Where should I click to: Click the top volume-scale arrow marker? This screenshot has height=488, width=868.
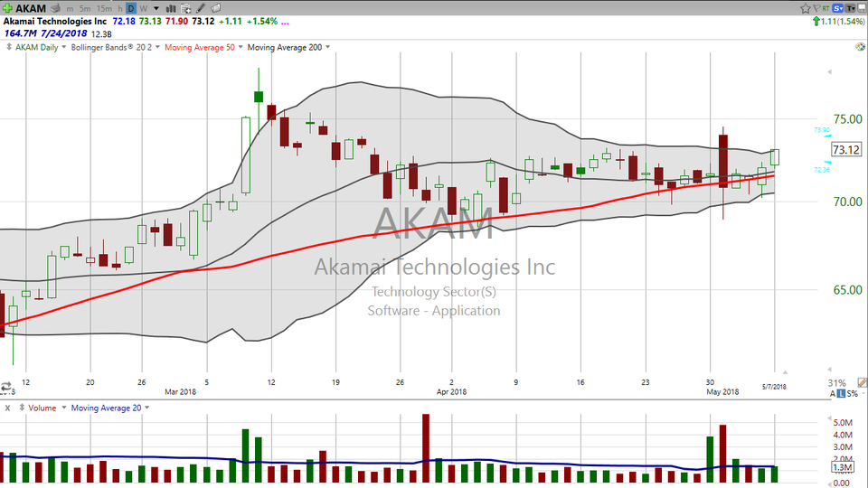click(x=829, y=418)
